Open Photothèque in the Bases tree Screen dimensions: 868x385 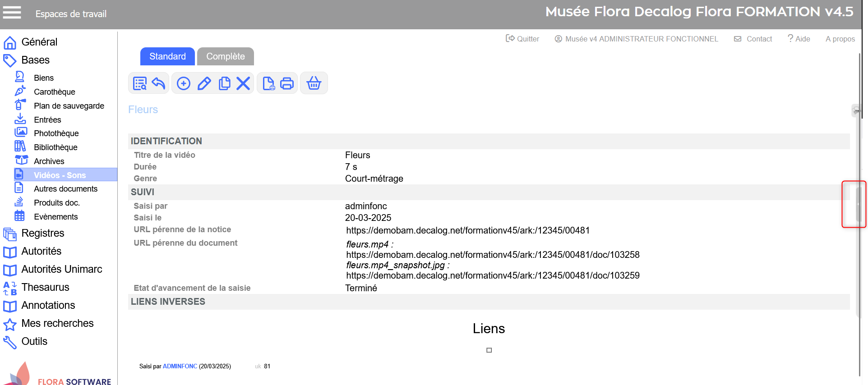click(56, 133)
